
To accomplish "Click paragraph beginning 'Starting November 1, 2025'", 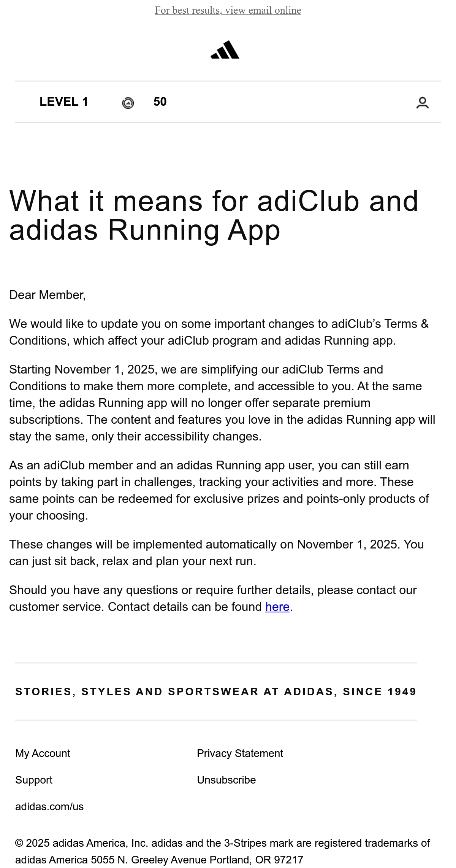I will coord(222,403).
